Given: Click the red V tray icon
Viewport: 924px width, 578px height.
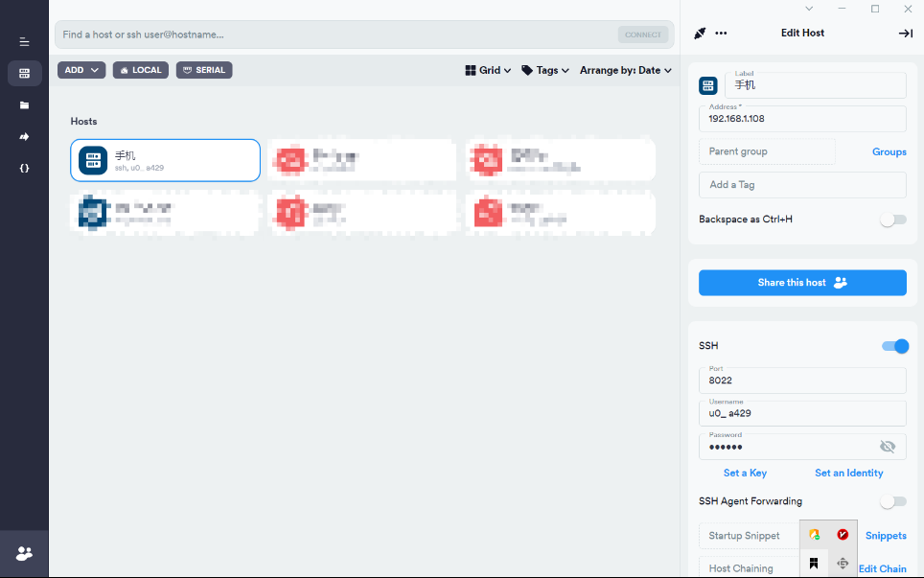Looking at the screenshot, I should tap(843, 535).
